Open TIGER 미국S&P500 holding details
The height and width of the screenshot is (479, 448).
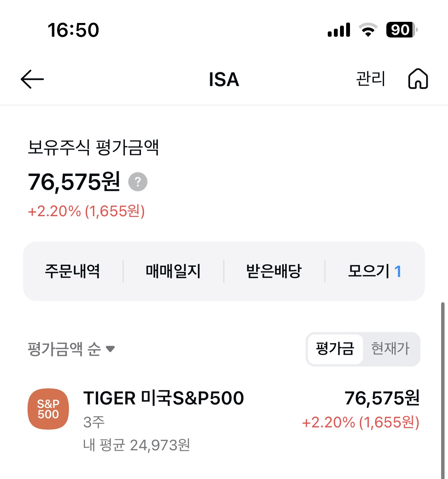pos(164,398)
